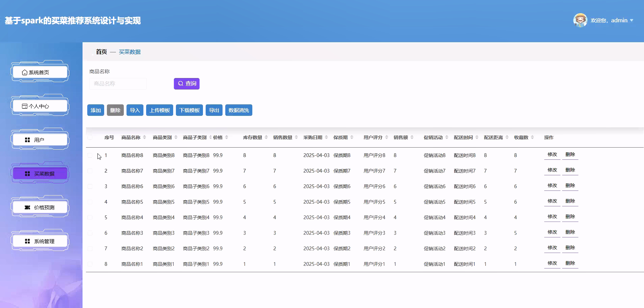Check the box for row 商品名称5
The height and width of the screenshot is (308, 644).
[x=90, y=202]
